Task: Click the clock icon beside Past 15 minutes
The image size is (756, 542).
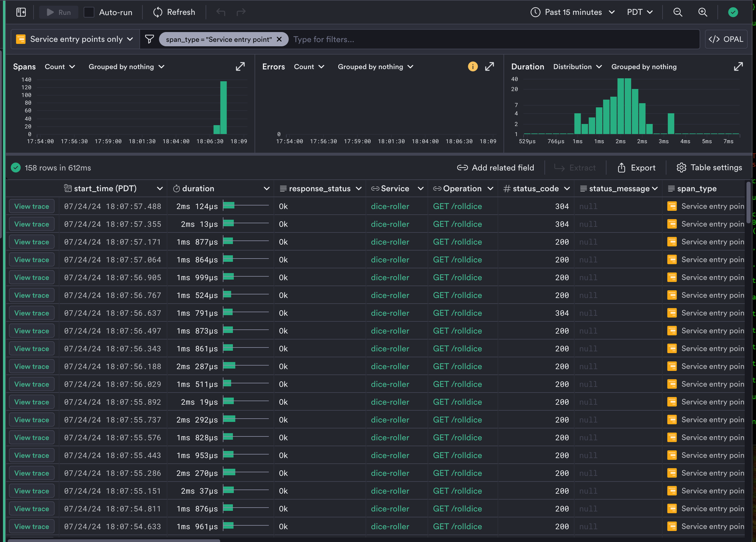Action: click(x=535, y=12)
